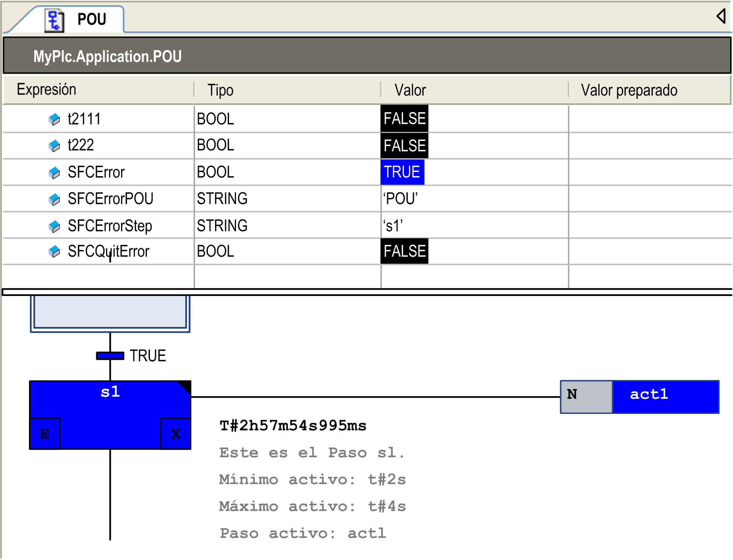Toggle the SFCError TRUE value cell

coord(402,172)
